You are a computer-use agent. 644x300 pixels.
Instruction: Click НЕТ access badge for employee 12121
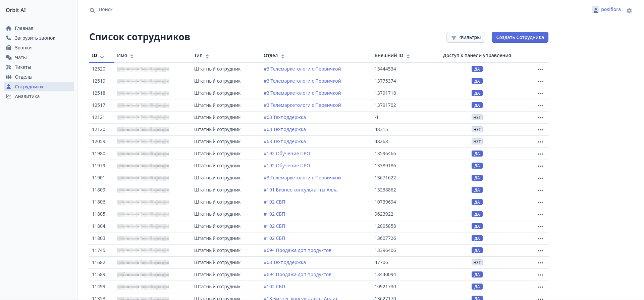pyautogui.click(x=477, y=118)
